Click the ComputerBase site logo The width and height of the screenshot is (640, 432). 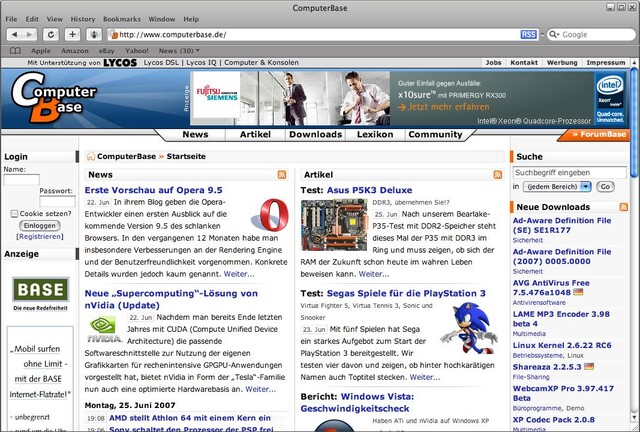(x=53, y=98)
